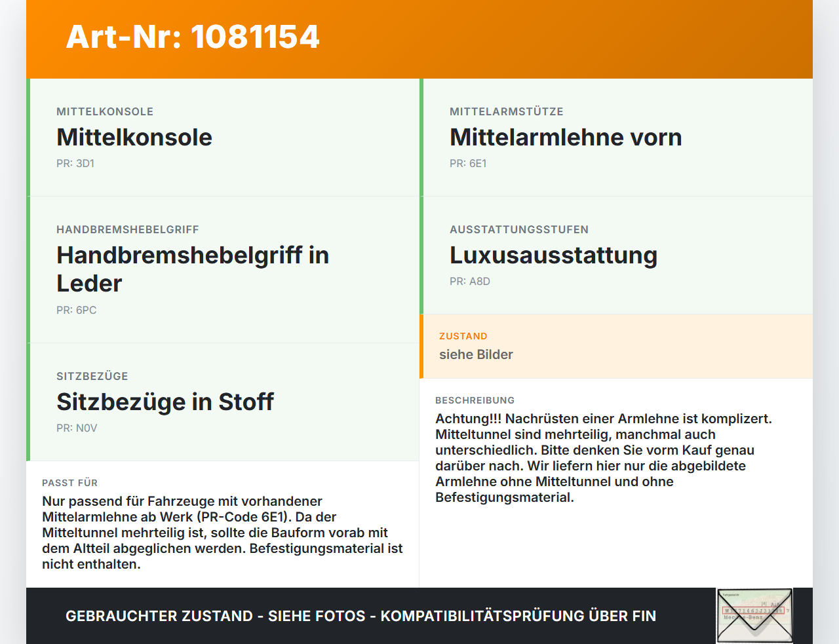This screenshot has width=839, height=644.
Task: Click the BESCHREIBUNG section label
Action: [475, 400]
